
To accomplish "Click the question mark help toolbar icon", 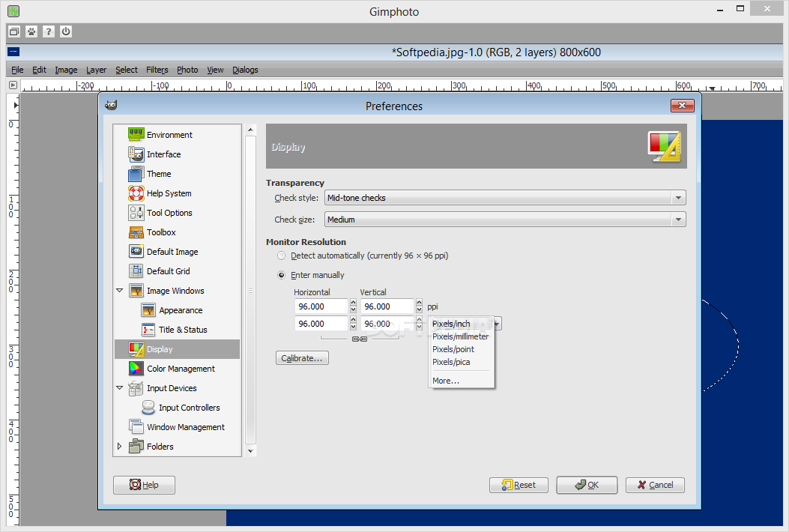I will click(48, 31).
